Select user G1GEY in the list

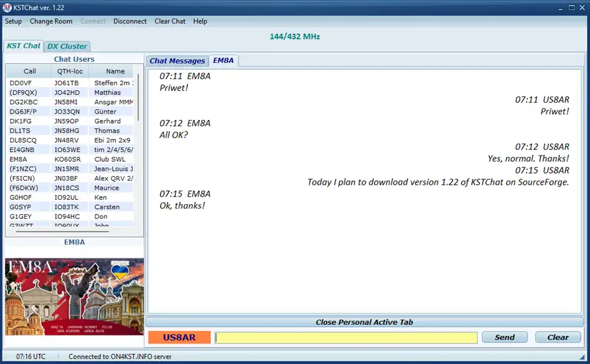pyautogui.click(x=21, y=217)
